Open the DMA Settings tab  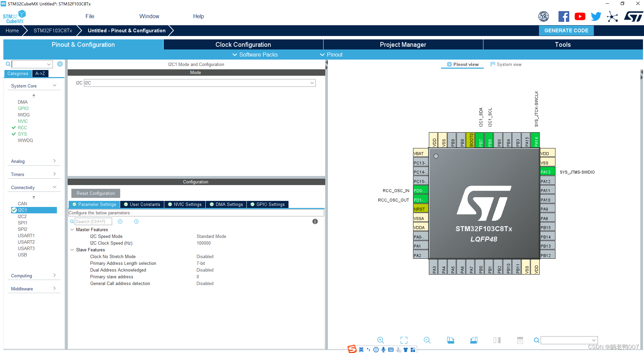pos(226,204)
